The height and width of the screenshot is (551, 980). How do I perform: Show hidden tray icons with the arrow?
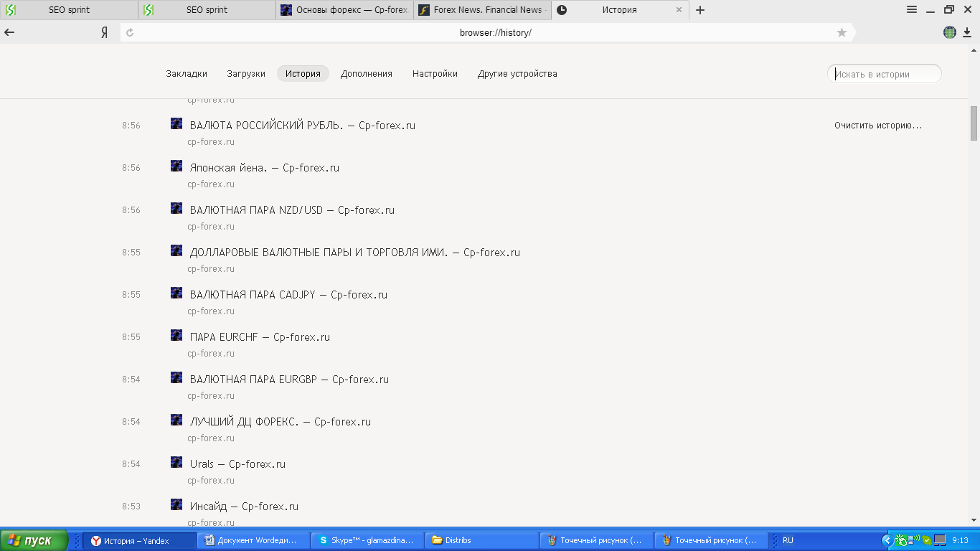(x=887, y=540)
